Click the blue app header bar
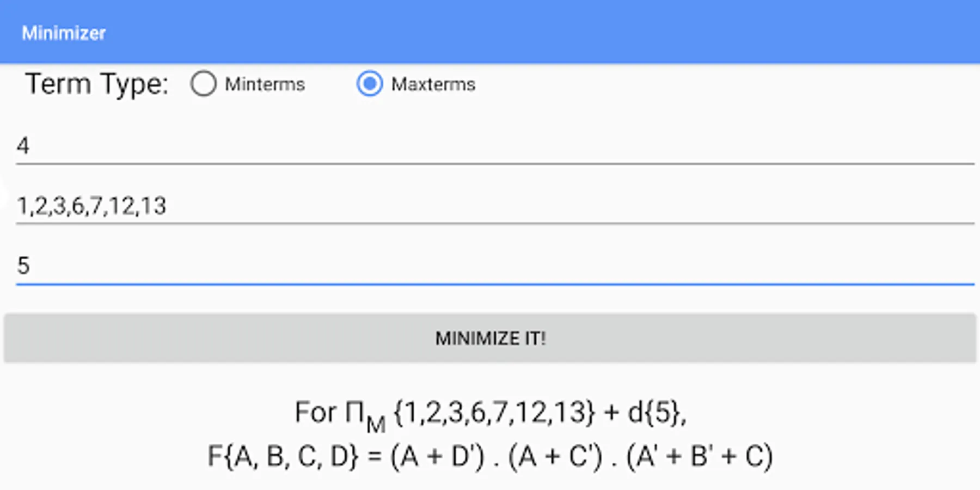Screen dimensions: 980x490 pyautogui.click(x=544, y=32)
